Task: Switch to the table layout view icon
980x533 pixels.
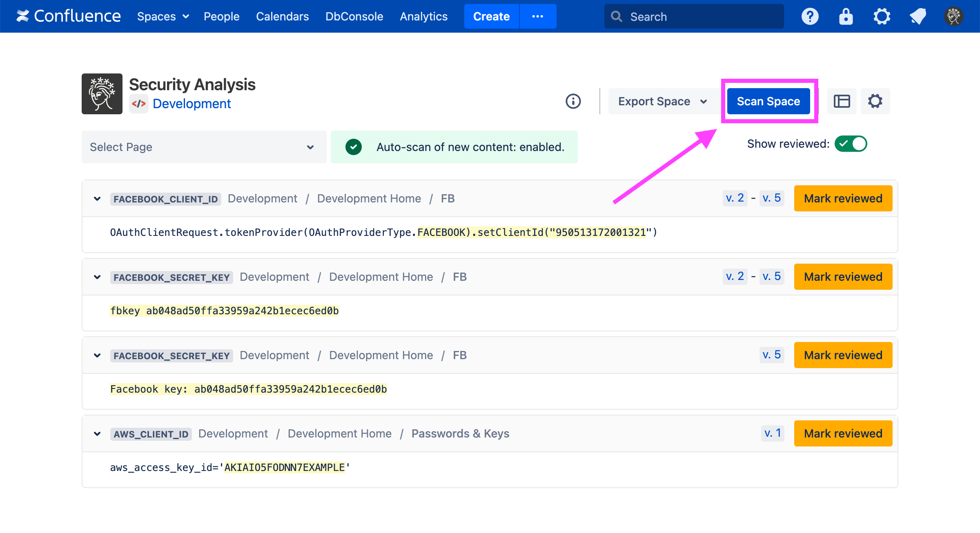Action: point(842,101)
